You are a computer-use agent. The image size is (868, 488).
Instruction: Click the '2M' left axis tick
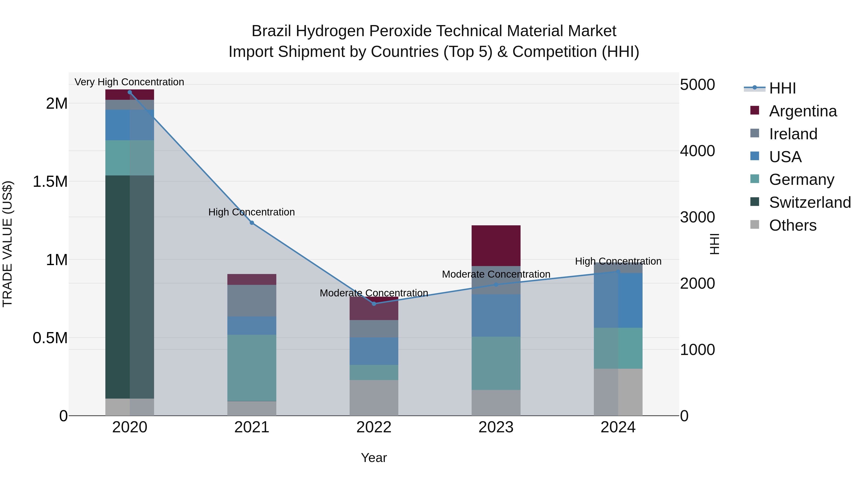point(57,103)
